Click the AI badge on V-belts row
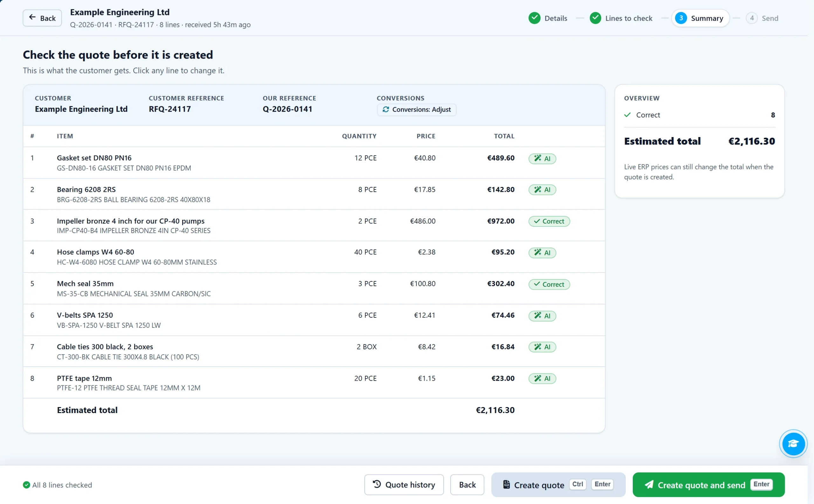The image size is (814, 504). tap(542, 316)
